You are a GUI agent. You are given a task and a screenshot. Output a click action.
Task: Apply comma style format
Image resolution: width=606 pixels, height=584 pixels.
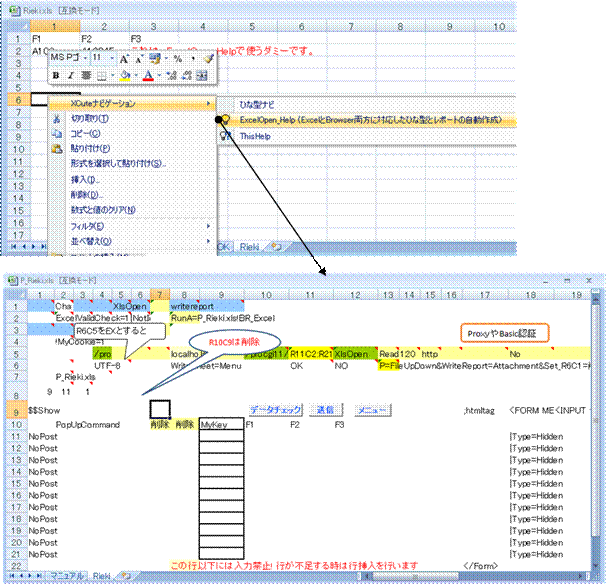tap(193, 59)
